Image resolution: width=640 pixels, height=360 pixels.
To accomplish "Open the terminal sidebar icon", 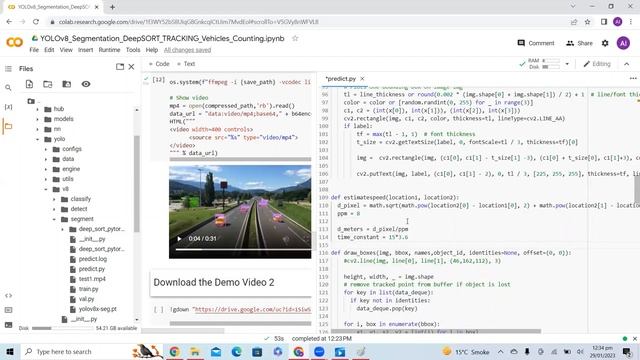I will tap(8, 325).
